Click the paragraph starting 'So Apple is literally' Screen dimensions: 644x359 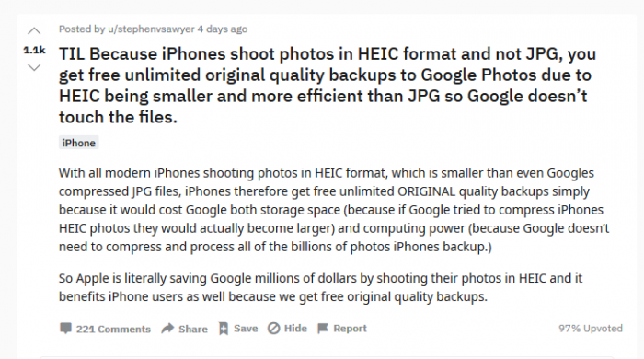point(320,287)
